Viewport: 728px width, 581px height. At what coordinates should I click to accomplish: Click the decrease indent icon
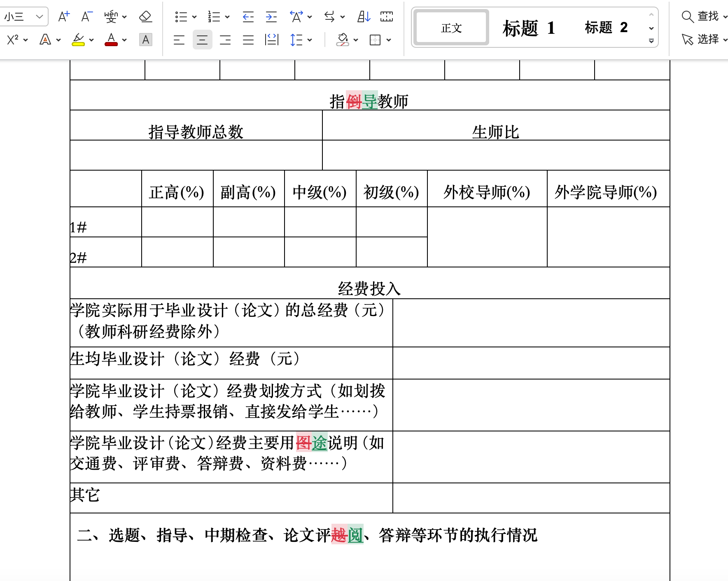click(x=248, y=16)
